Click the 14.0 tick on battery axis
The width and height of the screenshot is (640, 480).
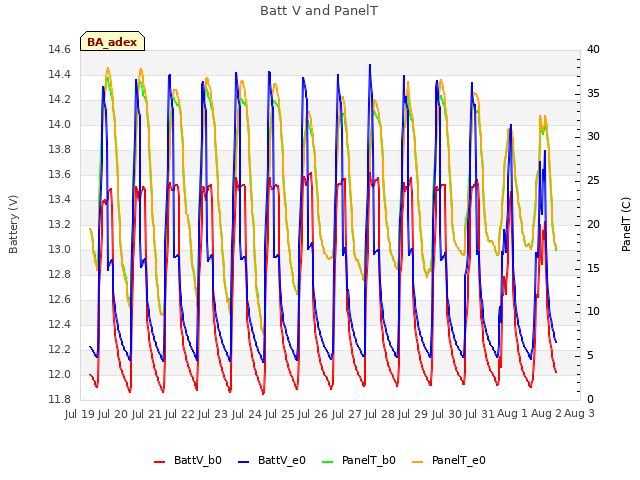coord(60,124)
